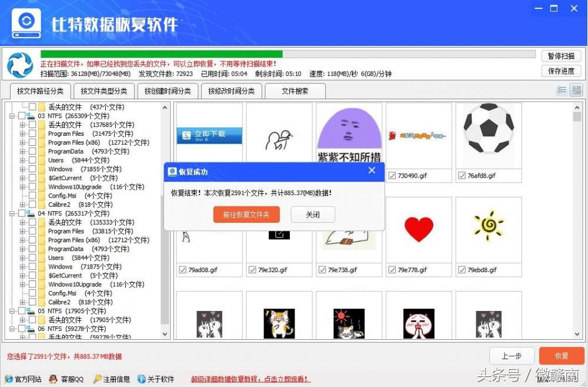The height and width of the screenshot is (388, 588).
Task: Collapse the 04 NTFS partition node
Action: 12,213
